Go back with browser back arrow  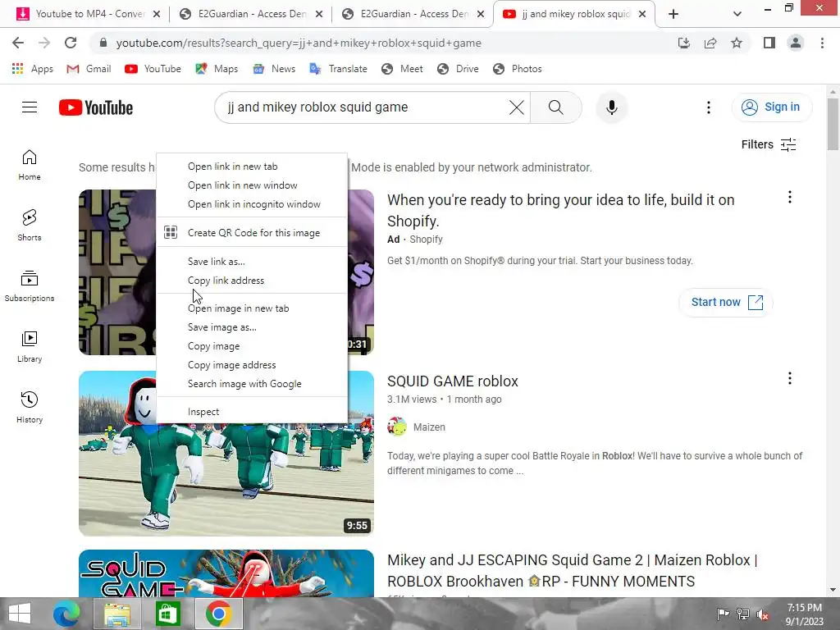(18, 43)
